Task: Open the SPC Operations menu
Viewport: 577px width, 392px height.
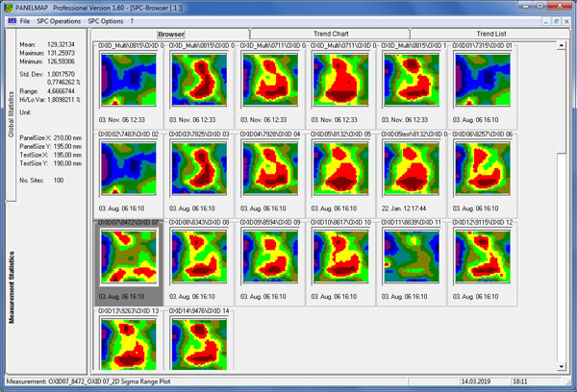Action: point(59,21)
